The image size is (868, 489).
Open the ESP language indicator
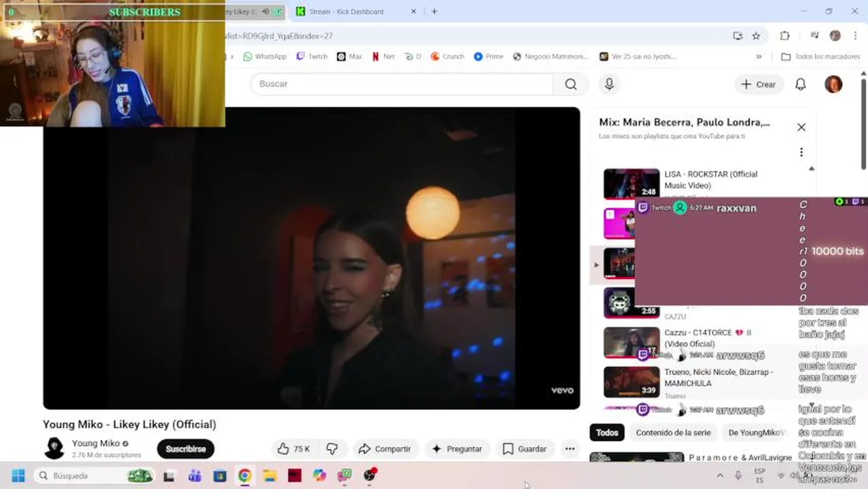[x=760, y=475]
